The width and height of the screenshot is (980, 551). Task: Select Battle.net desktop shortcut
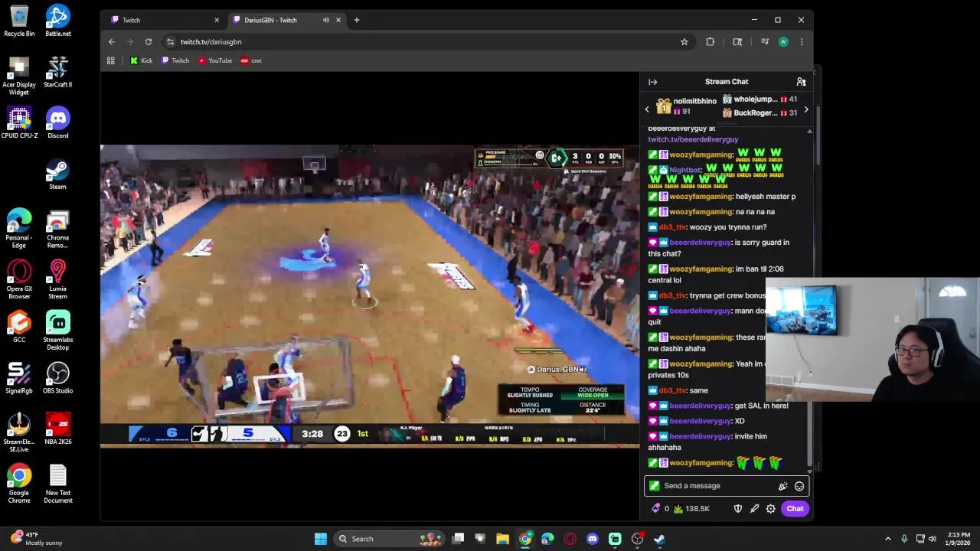pos(58,21)
